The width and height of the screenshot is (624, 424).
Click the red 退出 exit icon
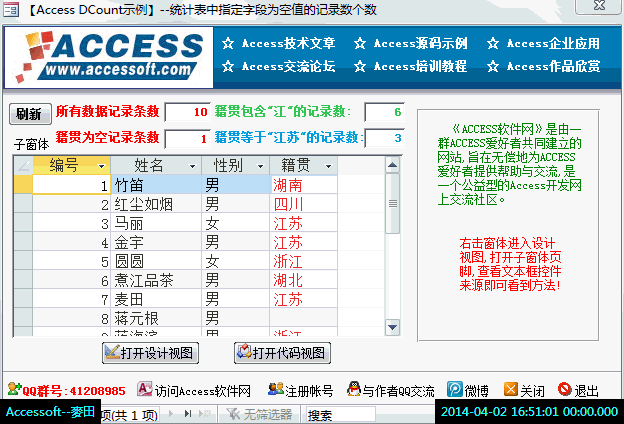point(565,389)
